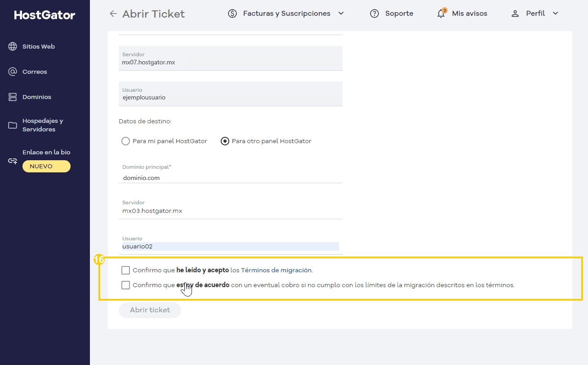The height and width of the screenshot is (365, 588).
Task: Open the Términos de migración link
Action: (x=276, y=270)
